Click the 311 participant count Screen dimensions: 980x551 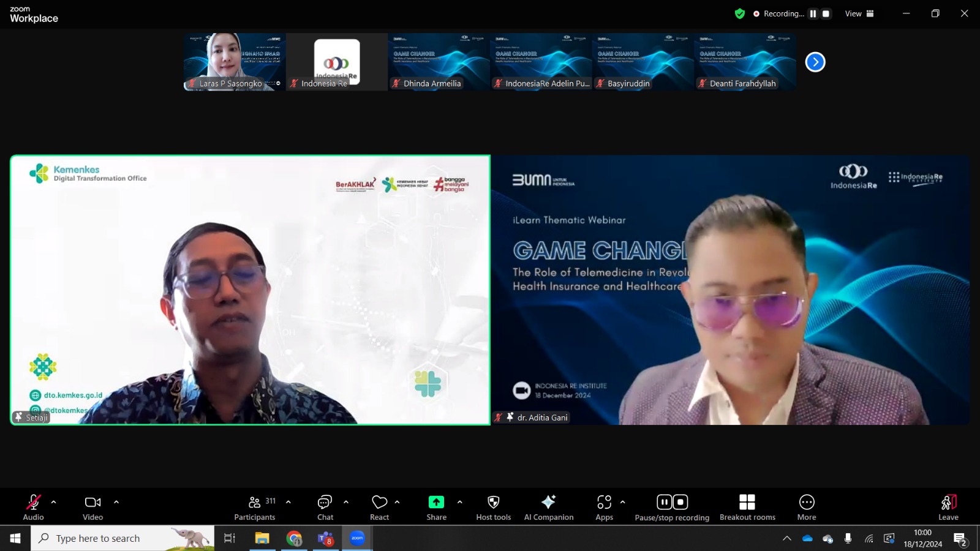click(270, 501)
